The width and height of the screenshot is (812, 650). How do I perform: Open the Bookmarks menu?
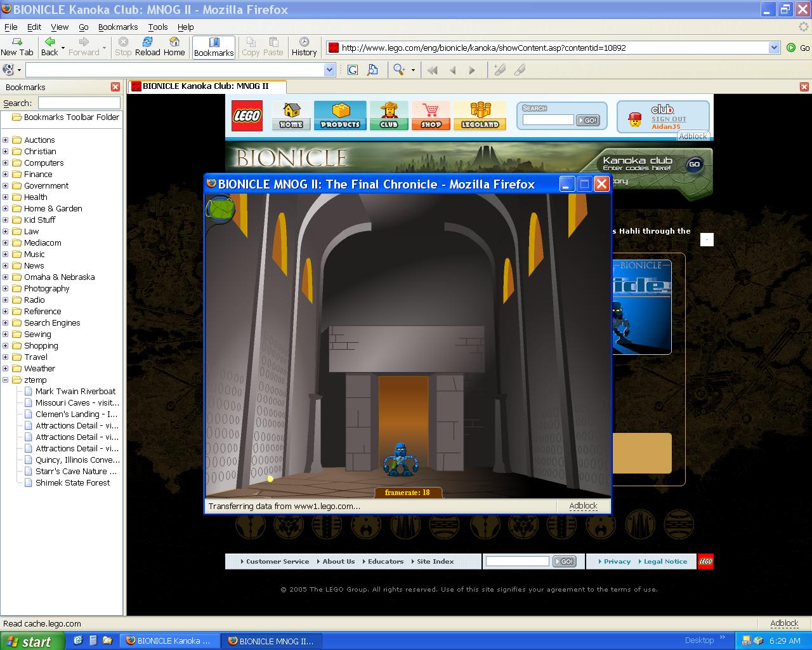click(x=118, y=27)
